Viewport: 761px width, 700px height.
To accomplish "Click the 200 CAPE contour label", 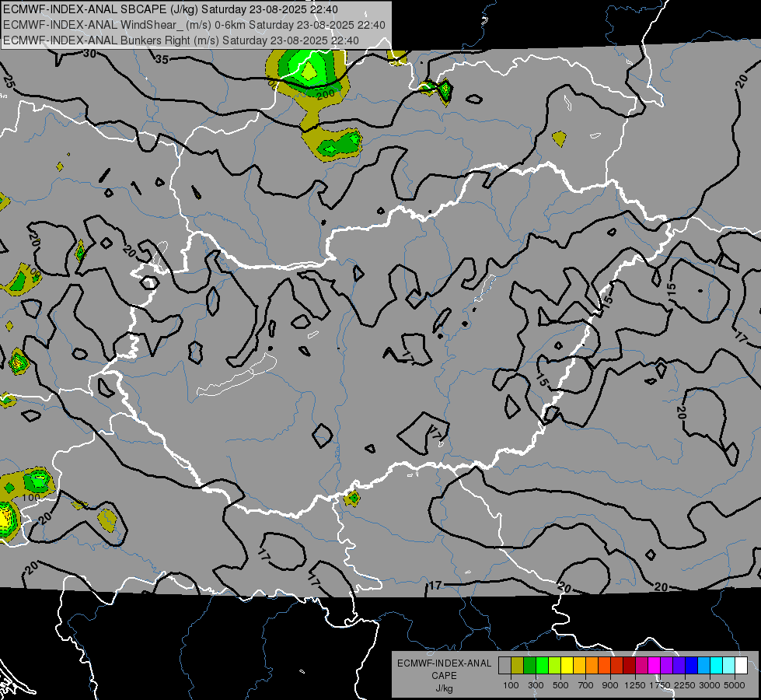I will click(325, 94).
